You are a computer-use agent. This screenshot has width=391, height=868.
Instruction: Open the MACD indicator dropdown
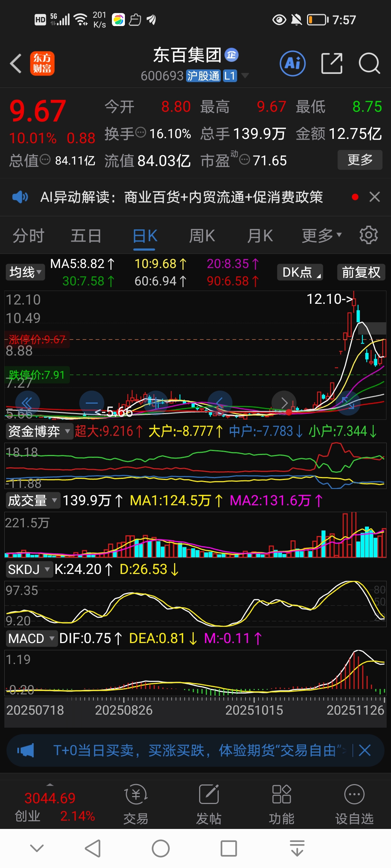[32, 639]
